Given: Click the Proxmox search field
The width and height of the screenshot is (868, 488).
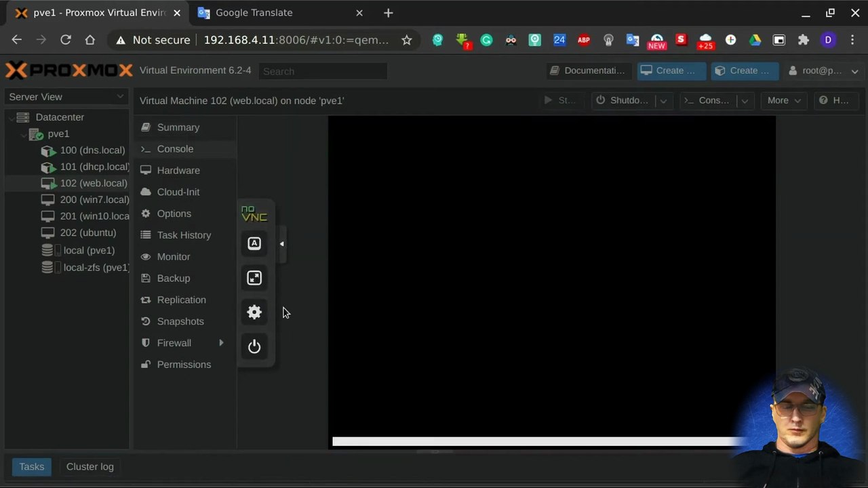Looking at the screenshot, I should (323, 71).
